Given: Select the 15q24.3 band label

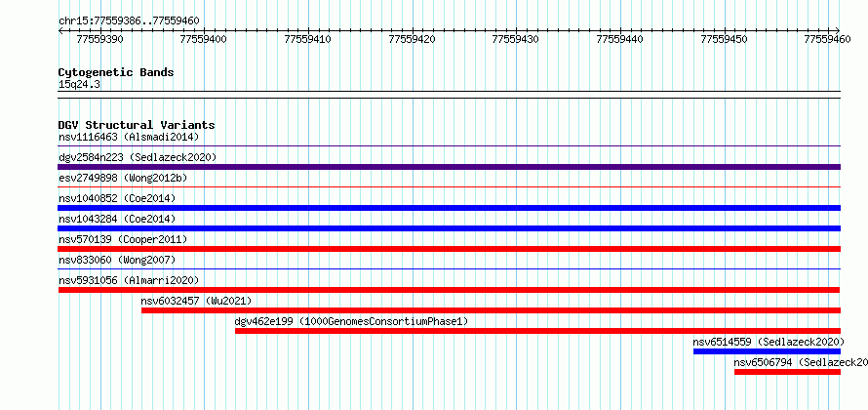Looking at the screenshot, I should (x=79, y=85).
